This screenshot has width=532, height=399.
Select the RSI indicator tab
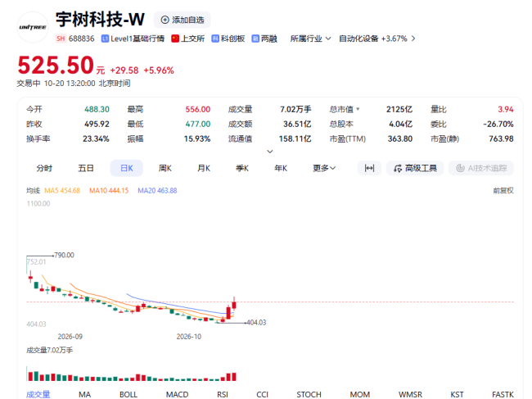[223, 395]
